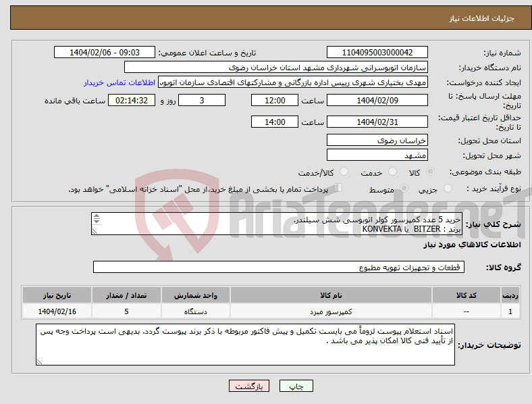
Task: Click the request creator name field
Action: coord(293,82)
